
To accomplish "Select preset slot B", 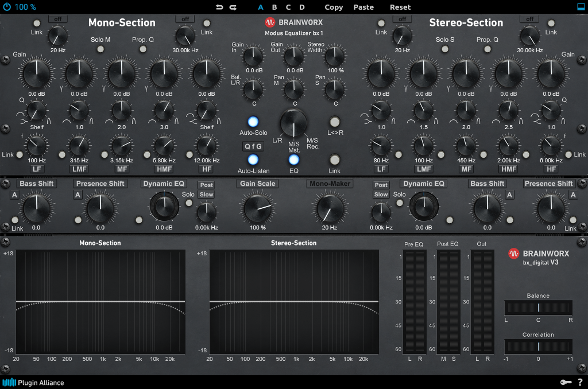I will 274,7.
